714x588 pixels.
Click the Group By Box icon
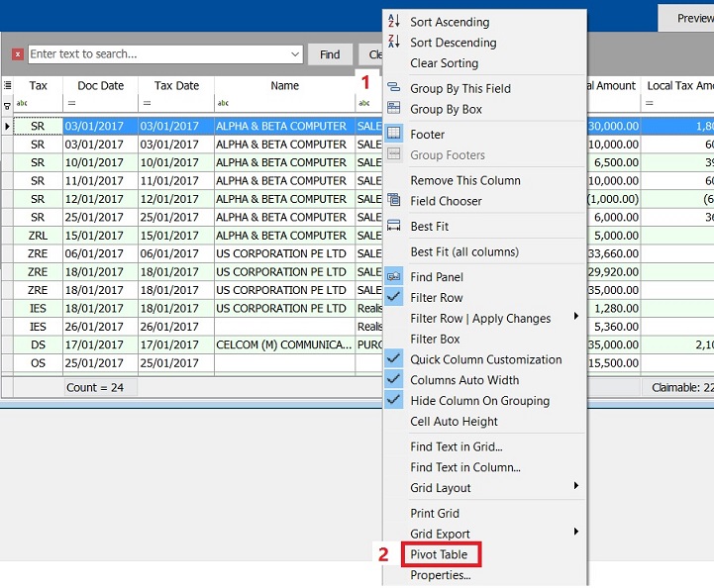click(x=393, y=109)
